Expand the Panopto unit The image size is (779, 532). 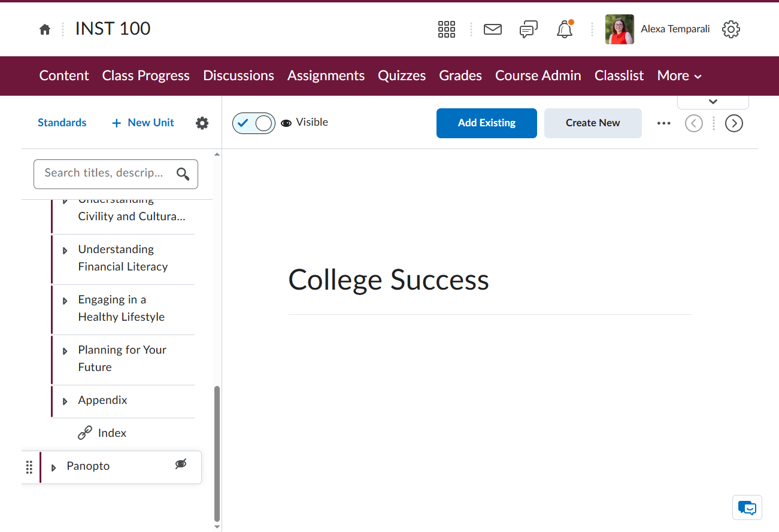54,468
